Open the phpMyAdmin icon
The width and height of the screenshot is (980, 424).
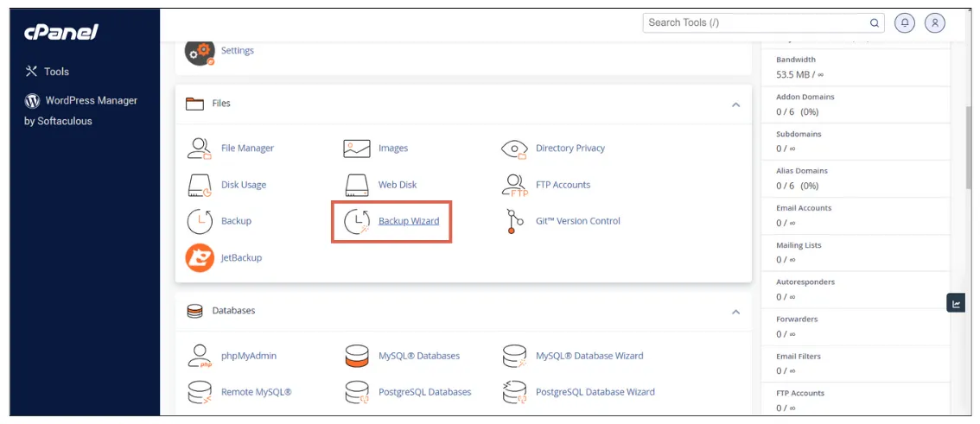click(200, 356)
